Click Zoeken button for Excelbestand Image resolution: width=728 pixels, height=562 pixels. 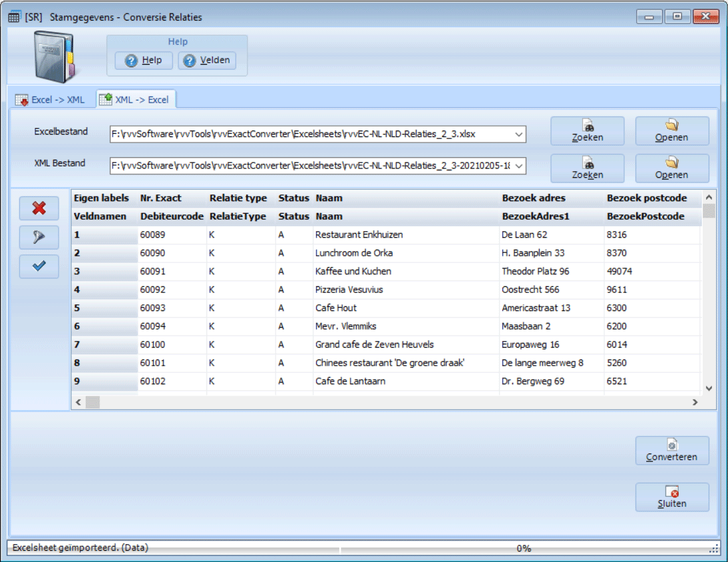tap(588, 131)
